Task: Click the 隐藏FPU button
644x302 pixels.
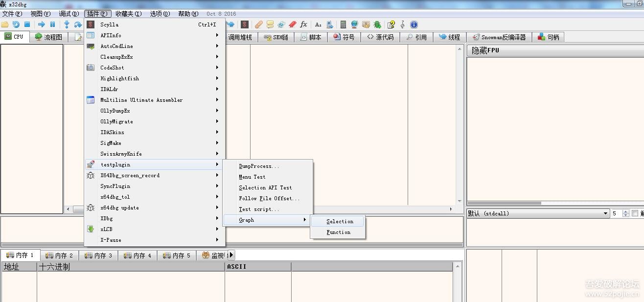Action: click(x=555, y=50)
